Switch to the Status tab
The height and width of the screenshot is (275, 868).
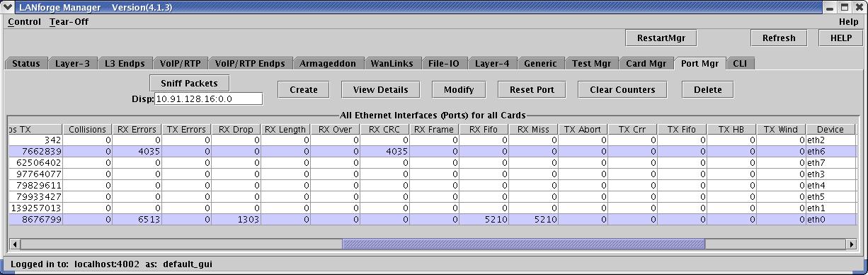pyautogui.click(x=26, y=63)
